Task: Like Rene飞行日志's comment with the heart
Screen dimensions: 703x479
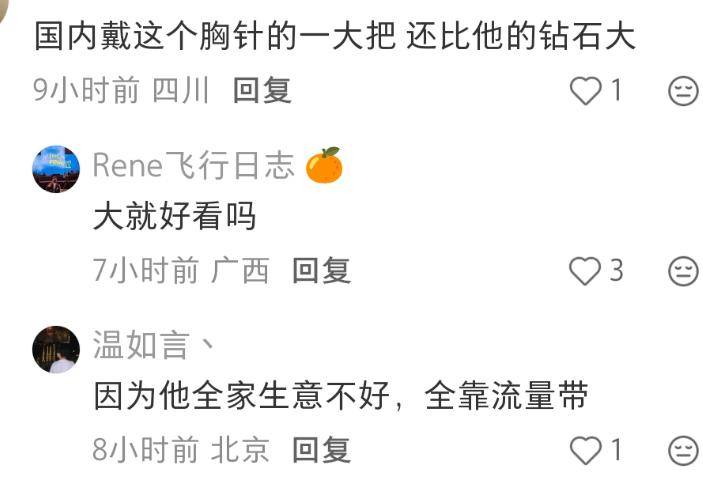Action: click(585, 270)
